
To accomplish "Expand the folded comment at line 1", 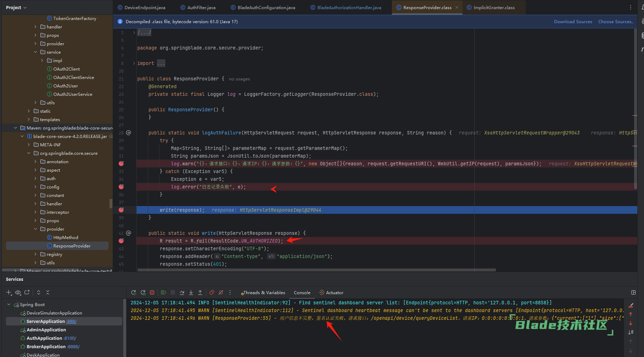I will click(134, 32).
